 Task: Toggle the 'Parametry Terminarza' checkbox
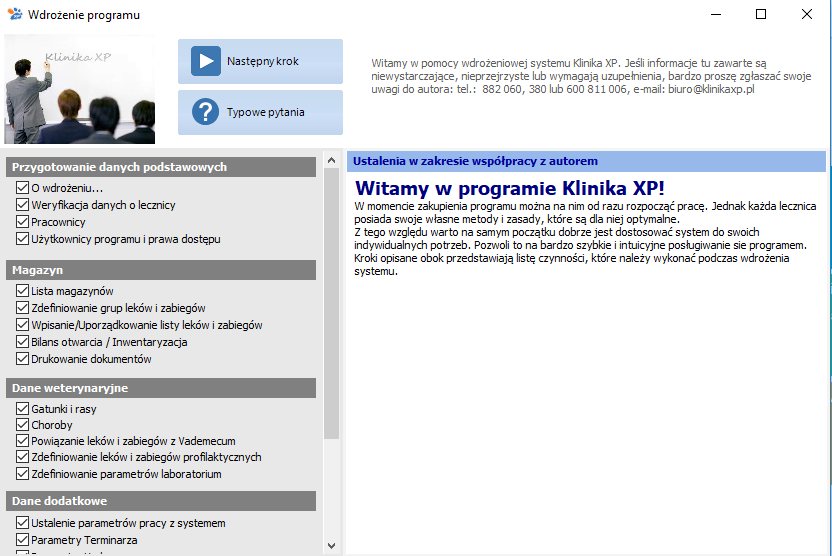pos(22,540)
